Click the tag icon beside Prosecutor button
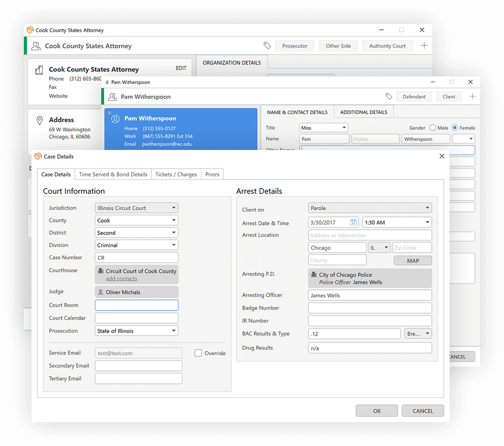This screenshot has width=504, height=446. 267,46
